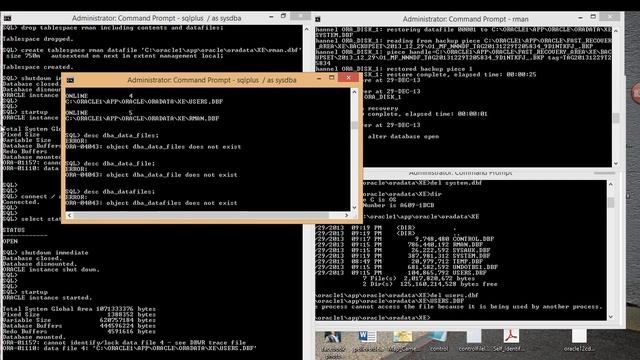The width and height of the screenshot is (640, 360).
Task: Open the MapGame desktop icon
Action: coord(403,342)
